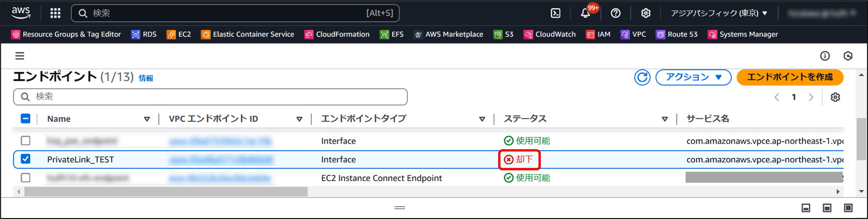The width and height of the screenshot is (868, 219).
Task: Focus the top AWS search field
Action: click(235, 13)
